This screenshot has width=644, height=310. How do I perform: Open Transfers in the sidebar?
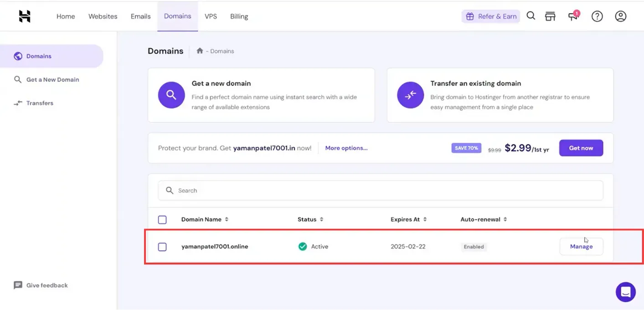40,103
